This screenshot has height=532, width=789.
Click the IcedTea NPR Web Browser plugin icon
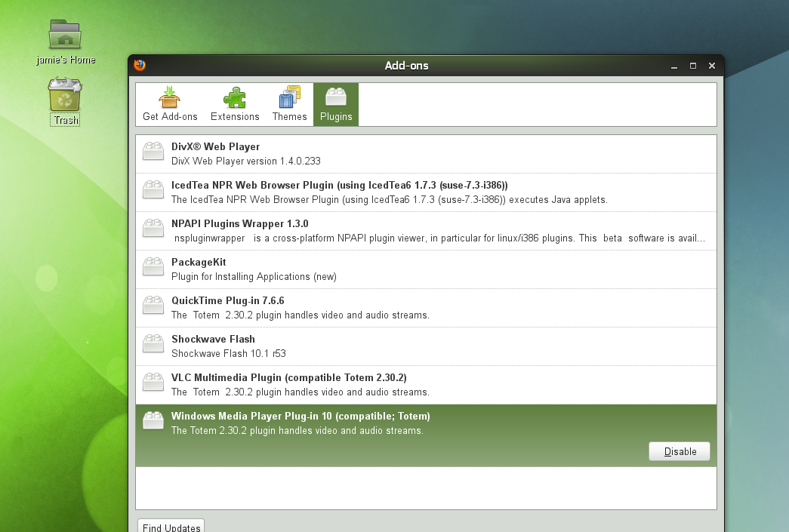(153, 189)
